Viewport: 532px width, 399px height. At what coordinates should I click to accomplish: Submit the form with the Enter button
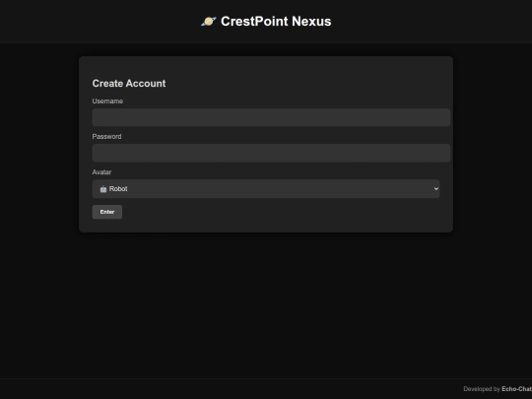107,212
